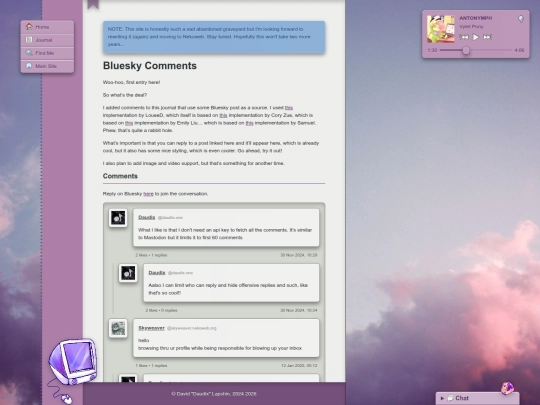
Task: Click the Skyweaver avatar image
Action: coord(118,328)
